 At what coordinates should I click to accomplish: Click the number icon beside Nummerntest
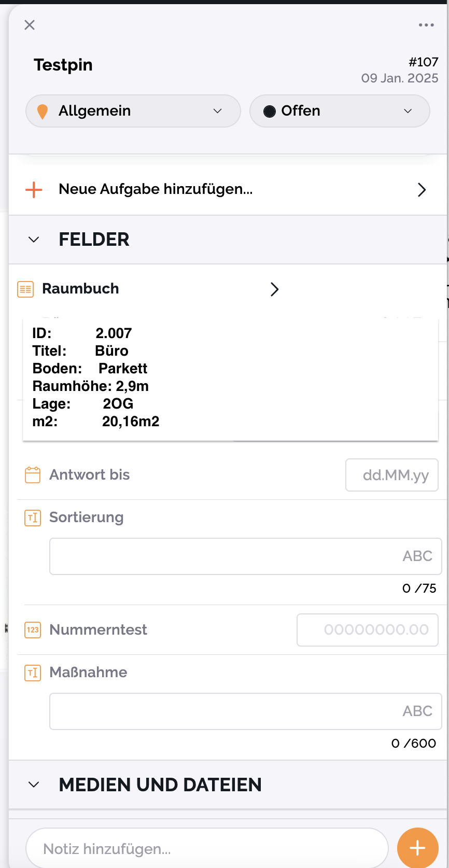[33, 630]
